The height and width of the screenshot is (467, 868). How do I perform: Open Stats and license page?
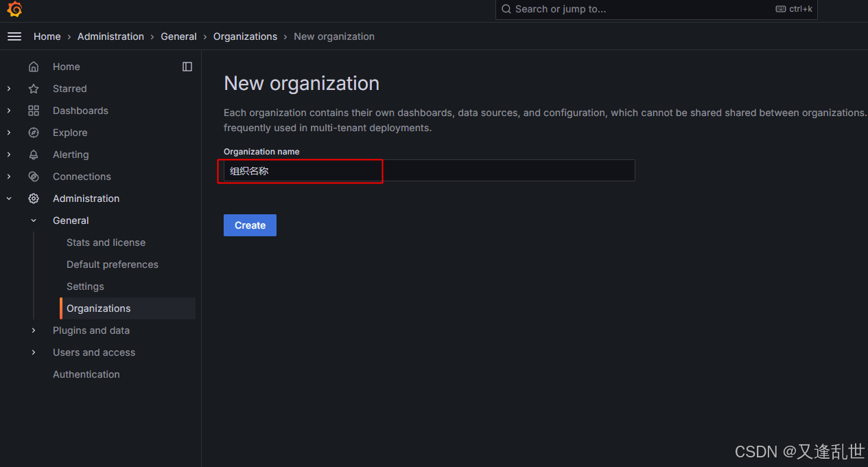coord(106,242)
